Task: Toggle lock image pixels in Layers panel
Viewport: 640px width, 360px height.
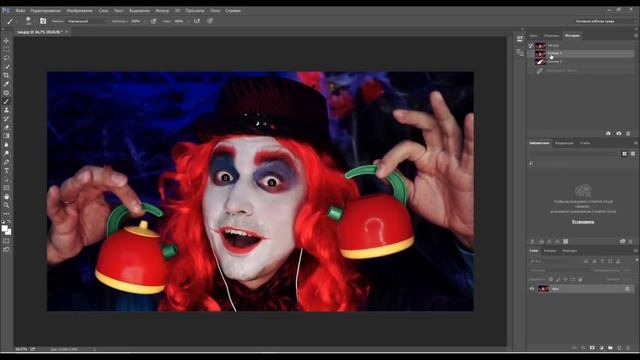Action: click(x=558, y=280)
